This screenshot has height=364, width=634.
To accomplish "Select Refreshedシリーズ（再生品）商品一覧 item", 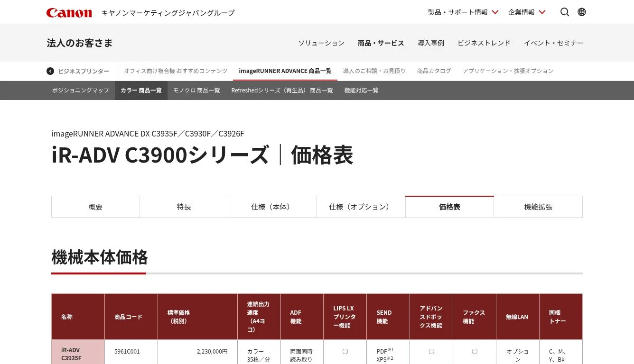I will 282,91.
